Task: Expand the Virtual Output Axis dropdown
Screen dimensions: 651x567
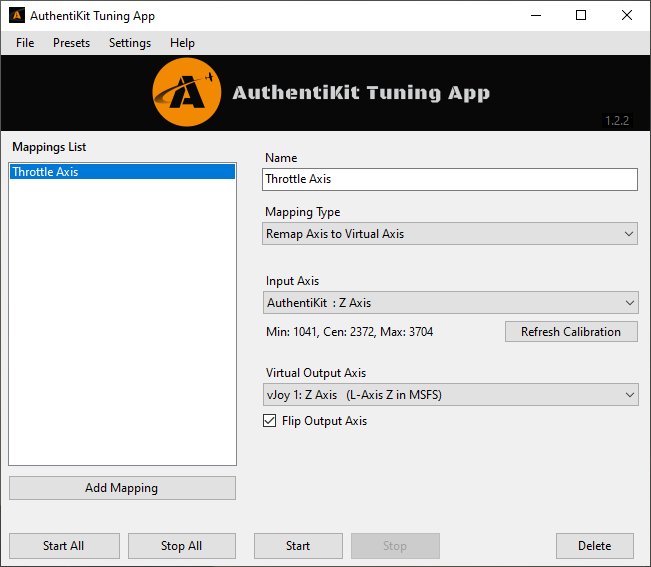Action: click(450, 394)
